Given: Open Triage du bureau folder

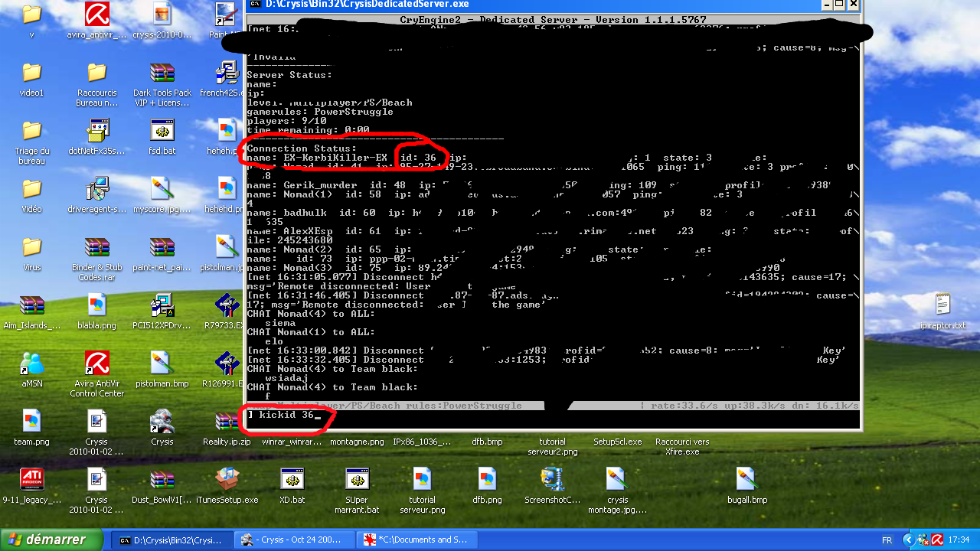Looking at the screenshot, I should point(31,131).
